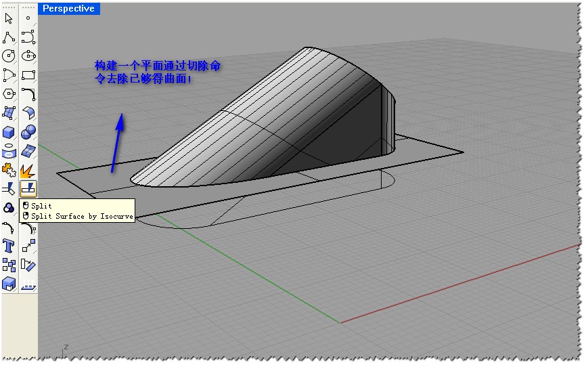This screenshot has width=588, height=367.
Task: Choose the Points on curve edit tool
Action: pyautogui.click(x=9, y=228)
